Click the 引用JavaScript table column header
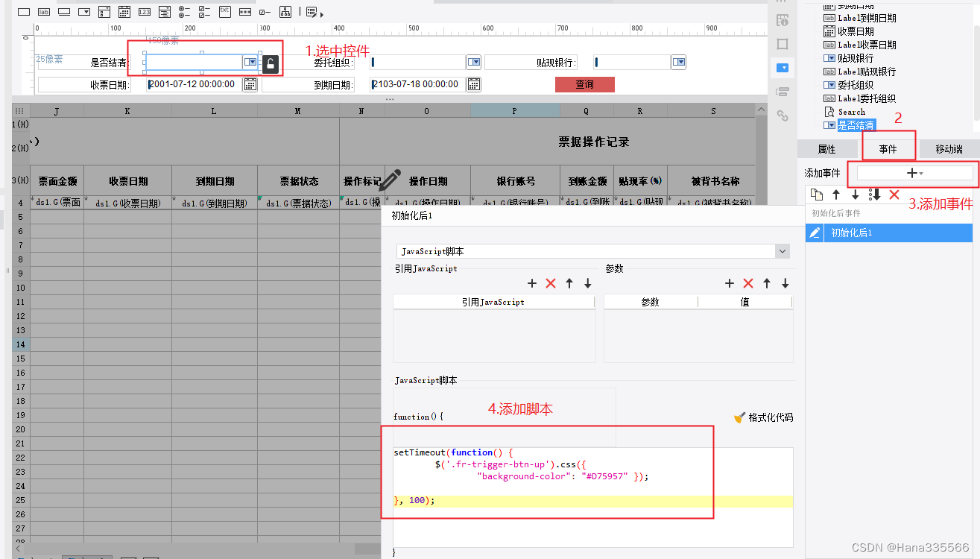The height and width of the screenshot is (559, 980). (x=493, y=302)
